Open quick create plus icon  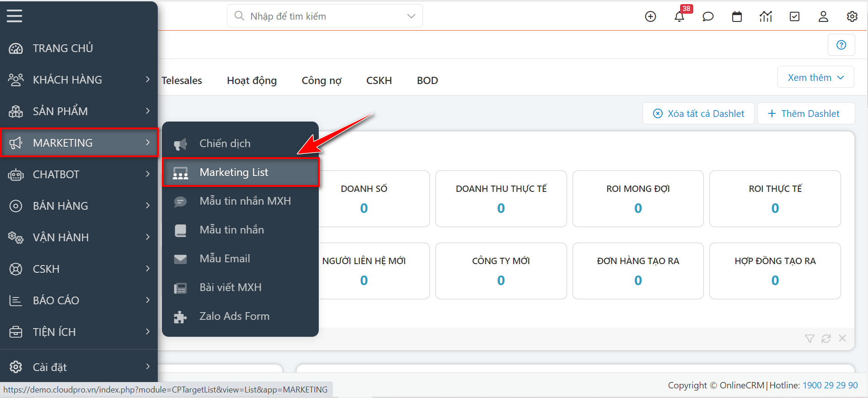[650, 16]
